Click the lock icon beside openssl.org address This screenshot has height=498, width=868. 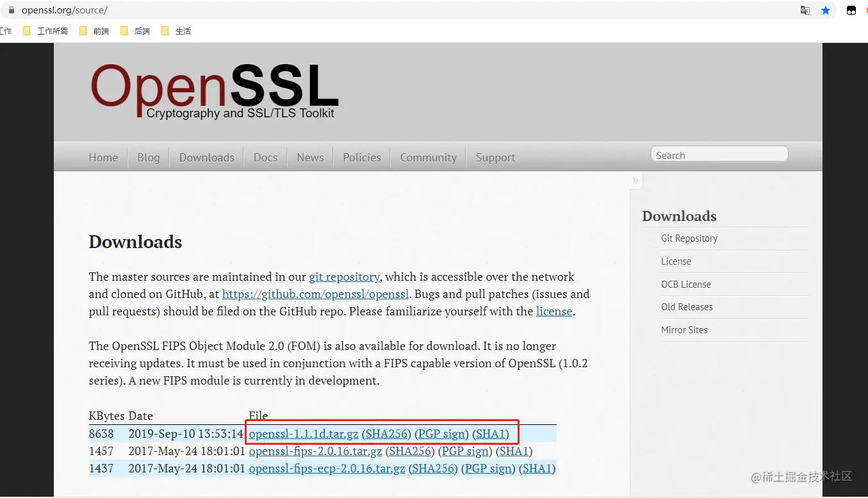11,10
